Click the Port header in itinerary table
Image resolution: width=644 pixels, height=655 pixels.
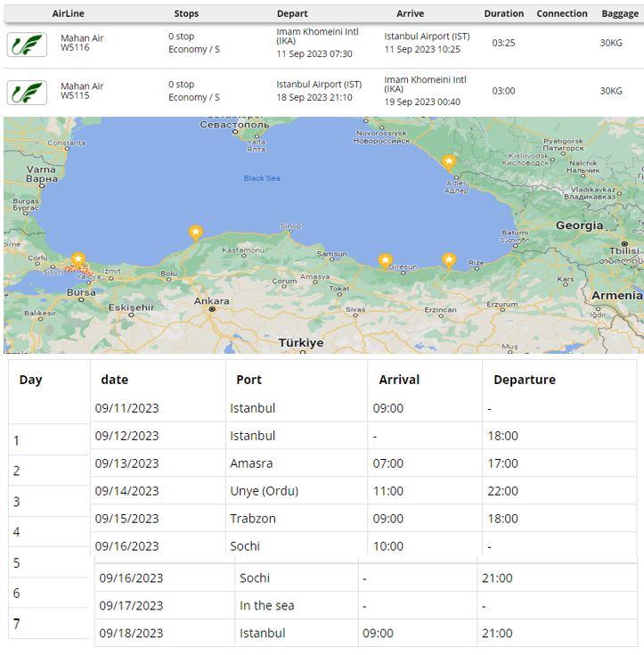(x=249, y=380)
